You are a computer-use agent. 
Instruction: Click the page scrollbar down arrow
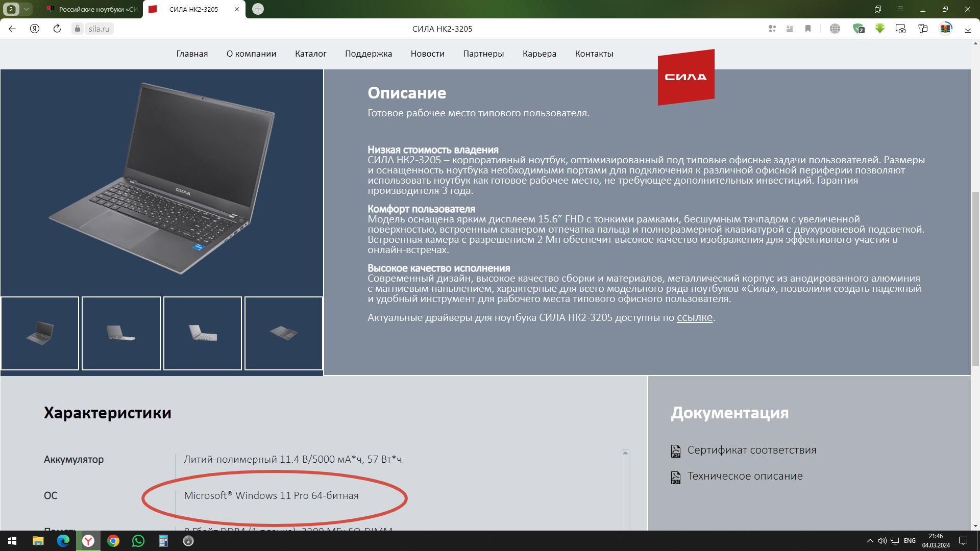click(x=975, y=526)
